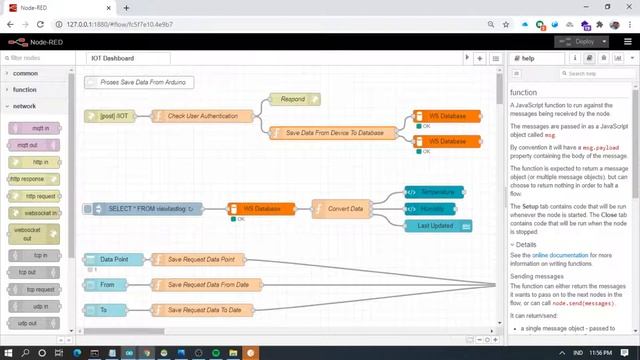
Task: Select the Data Point dashboard node
Action: pyautogui.click(x=114, y=259)
